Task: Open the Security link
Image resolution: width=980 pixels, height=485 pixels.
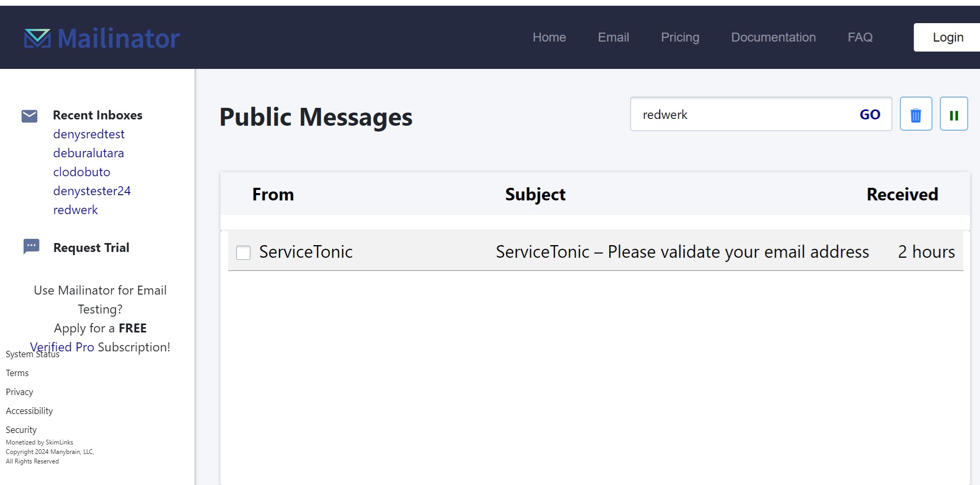Action: coord(21,430)
